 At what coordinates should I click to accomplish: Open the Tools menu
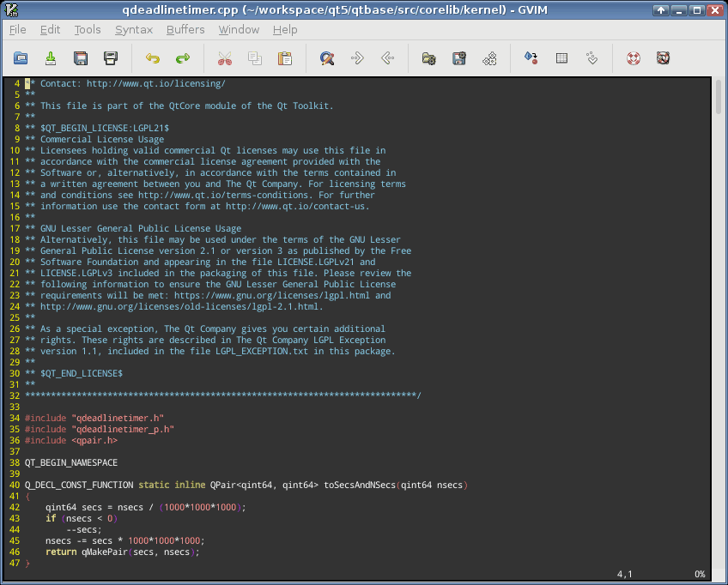click(88, 30)
